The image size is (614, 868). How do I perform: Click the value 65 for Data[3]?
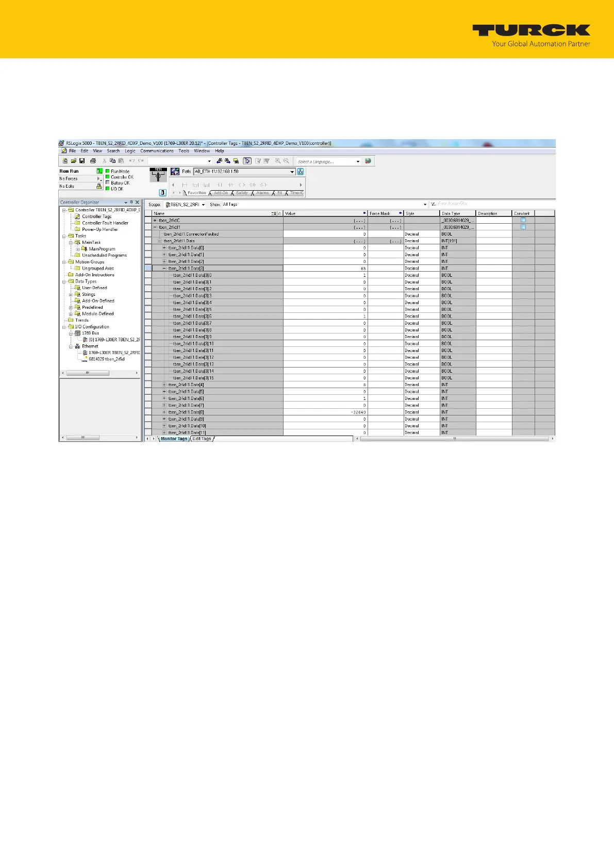(325, 268)
